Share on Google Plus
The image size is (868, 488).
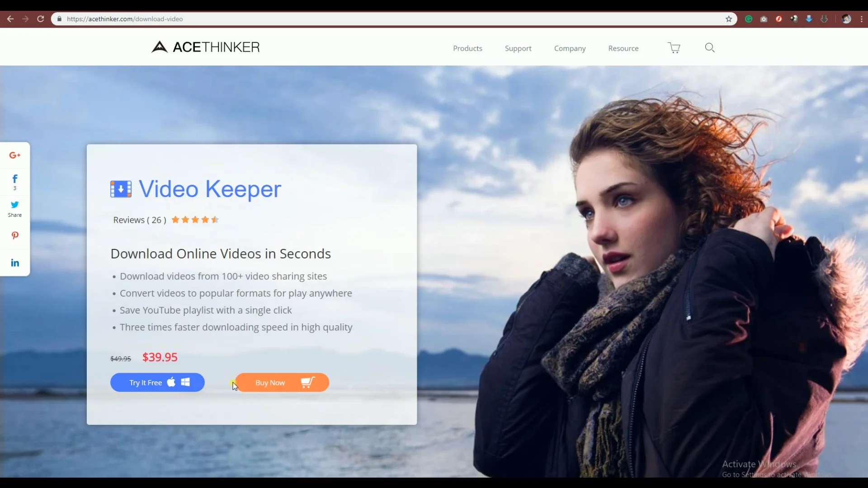pos(15,155)
